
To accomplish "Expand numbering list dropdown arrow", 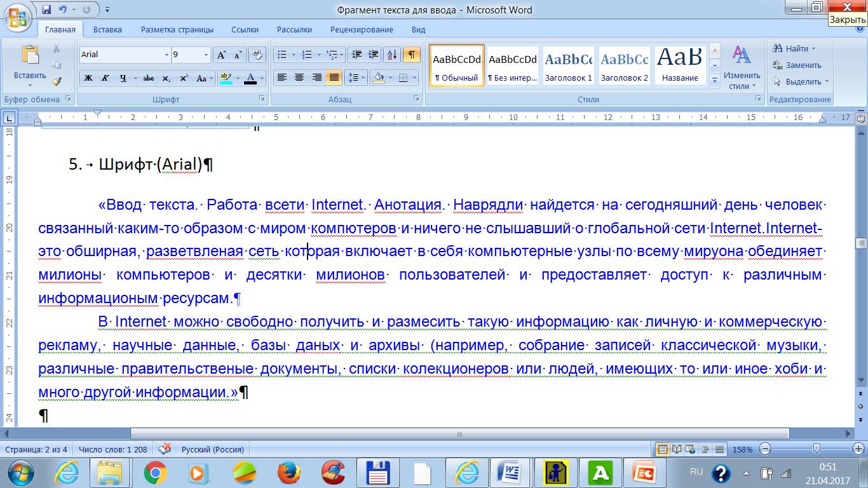I will coord(318,55).
